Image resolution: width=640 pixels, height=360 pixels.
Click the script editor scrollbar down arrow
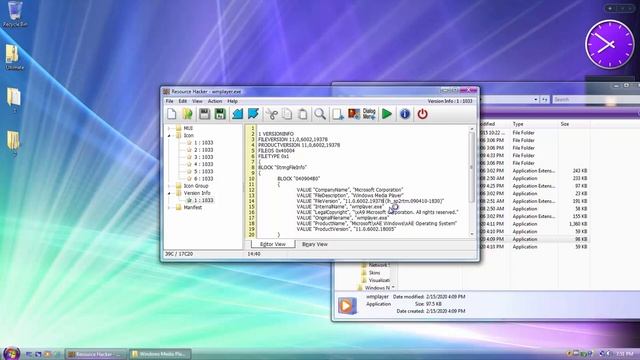click(x=472, y=235)
